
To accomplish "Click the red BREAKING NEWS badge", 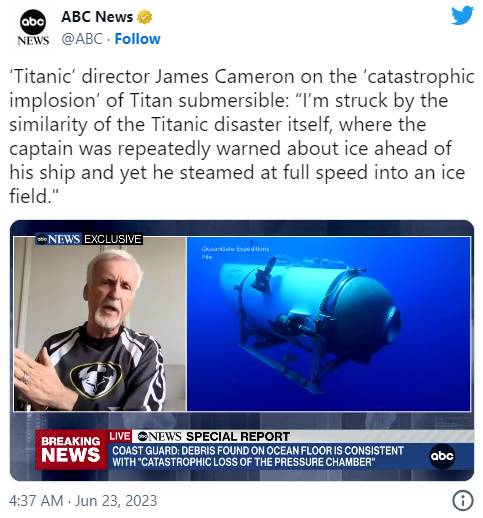I will pyautogui.click(x=71, y=450).
